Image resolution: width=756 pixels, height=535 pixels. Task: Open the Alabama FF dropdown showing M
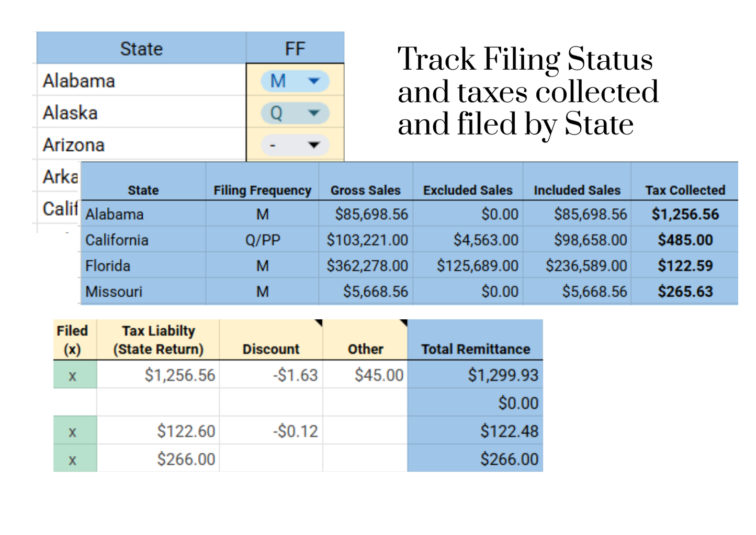click(x=295, y=81)
